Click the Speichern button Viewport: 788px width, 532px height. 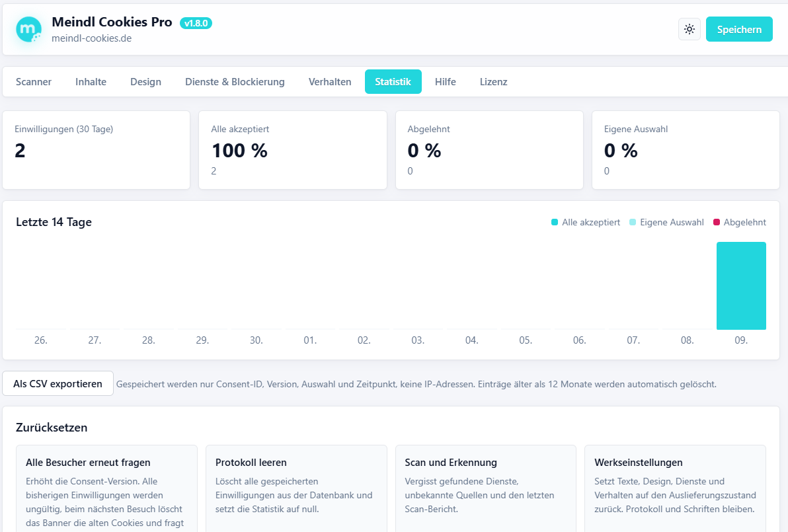(739, 29)
